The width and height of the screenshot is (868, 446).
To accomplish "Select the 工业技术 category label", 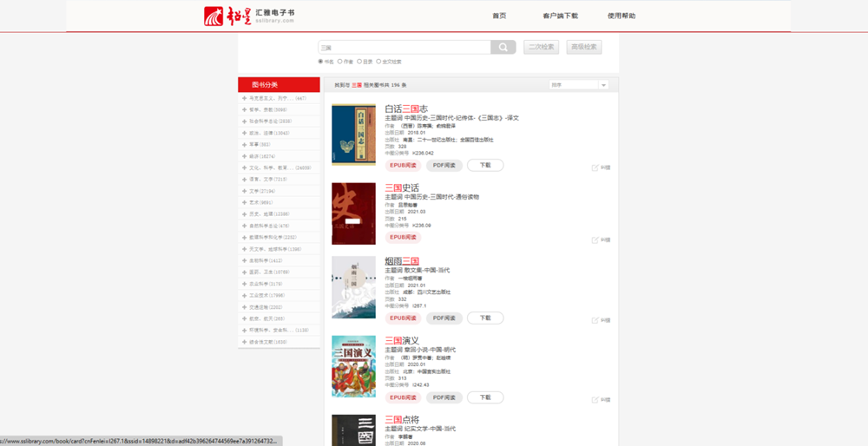I will (x=266, y=296).
